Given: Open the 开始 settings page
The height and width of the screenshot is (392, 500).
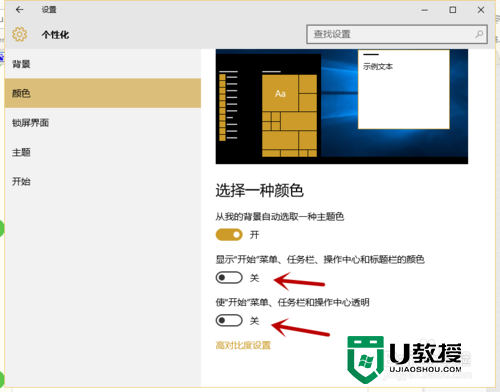Looking at the screenshot, I should tap(103, 182).
